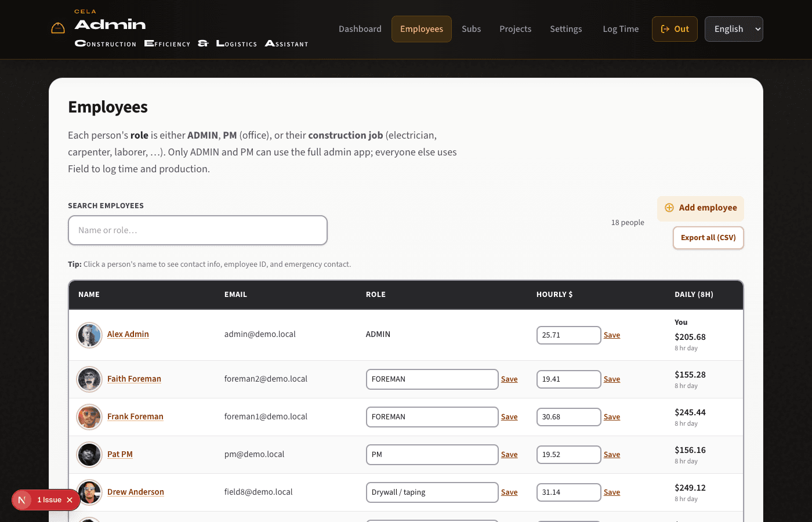Navigate to the Subs page
Screen dimensions: 812x522
pyautogui.click(x=471, y=28)
